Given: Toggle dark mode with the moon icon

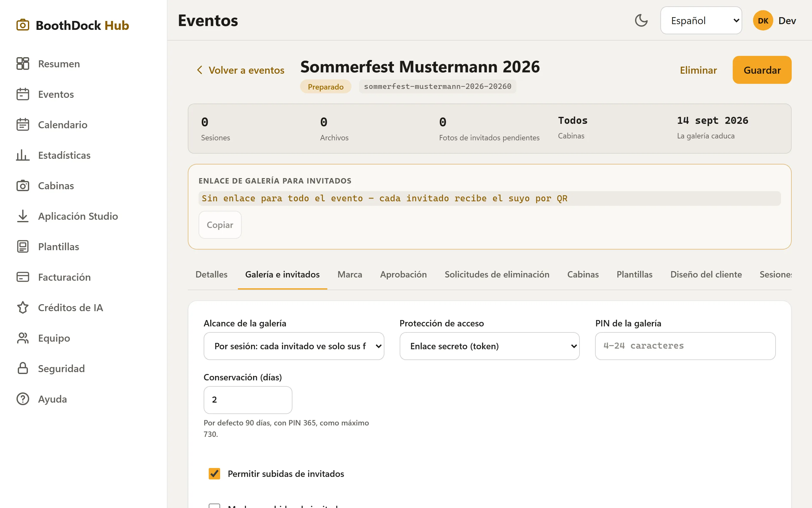Looking at the screenshot, I should [641, 21].
